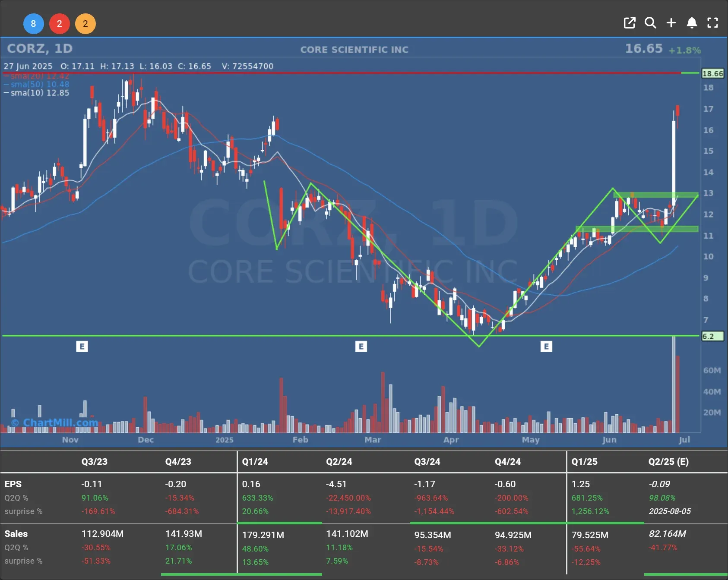Set an alert with bell icon
728x580 pixels.
point(692,23)
